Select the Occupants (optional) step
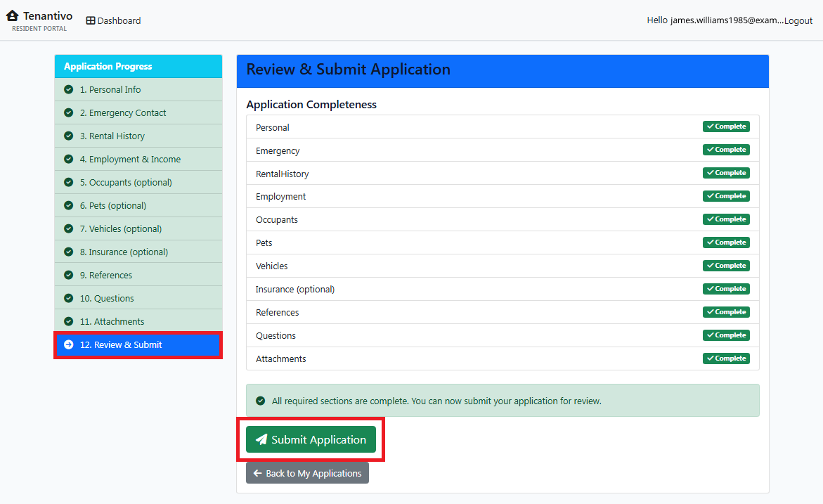 tap(138, 182)
